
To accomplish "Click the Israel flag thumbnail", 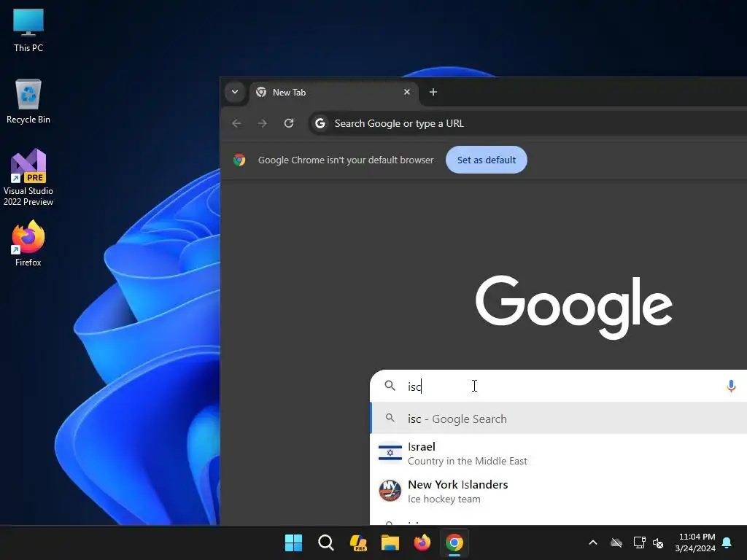I will [x=390, y=452].
